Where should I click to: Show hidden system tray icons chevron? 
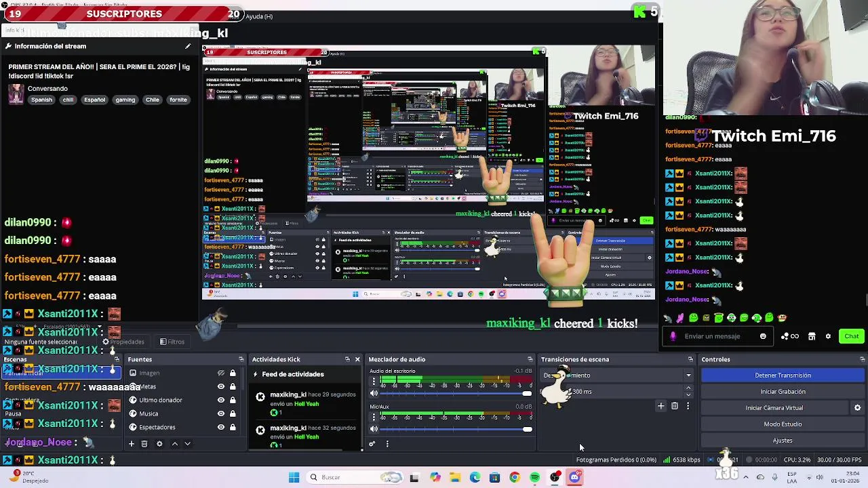click(746, 477)
